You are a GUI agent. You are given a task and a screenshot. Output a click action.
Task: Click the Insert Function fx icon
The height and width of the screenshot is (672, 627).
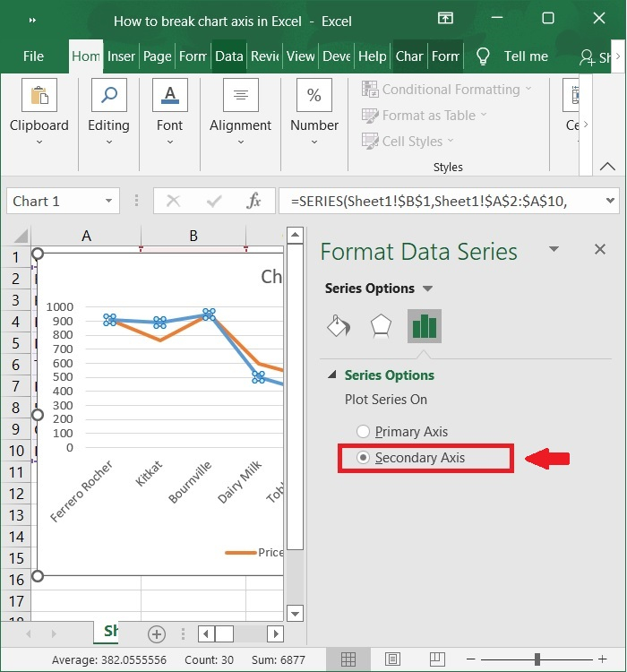click(253, 201)
